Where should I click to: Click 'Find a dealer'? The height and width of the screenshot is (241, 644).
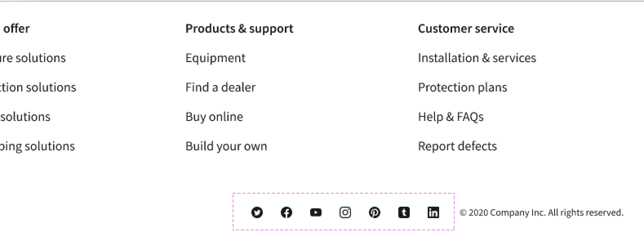[x=220, y=87]
